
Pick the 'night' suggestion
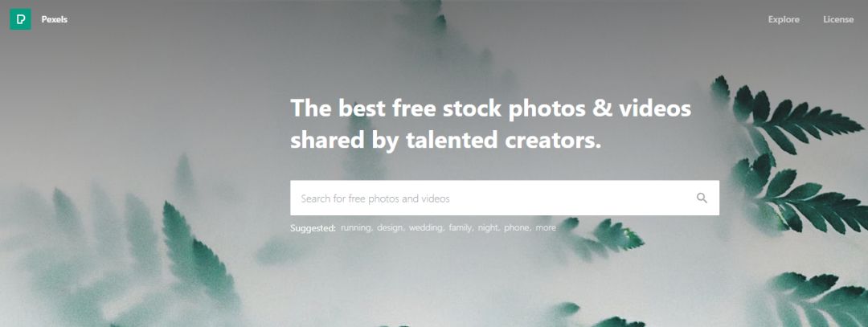point(489,227)
